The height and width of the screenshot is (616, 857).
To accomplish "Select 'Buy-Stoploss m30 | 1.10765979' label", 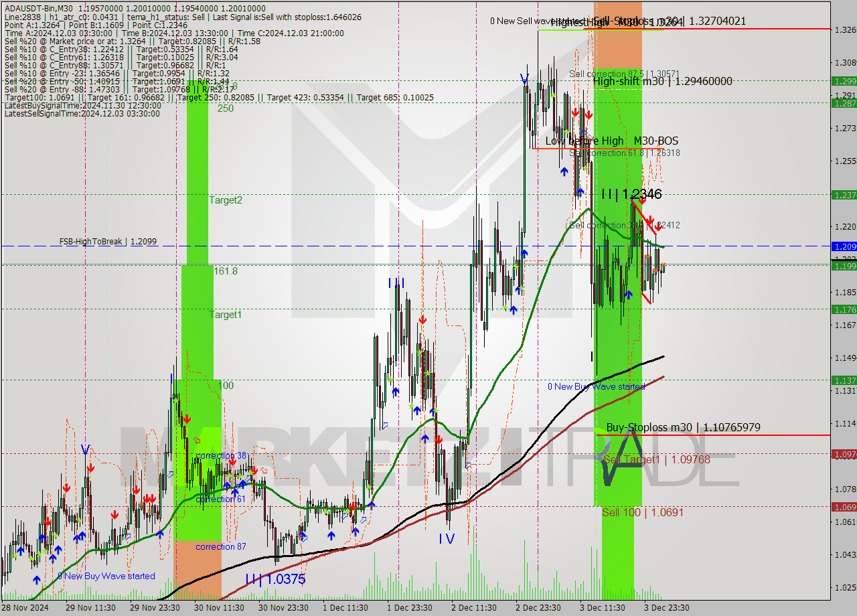I will [x=683, y=427].
